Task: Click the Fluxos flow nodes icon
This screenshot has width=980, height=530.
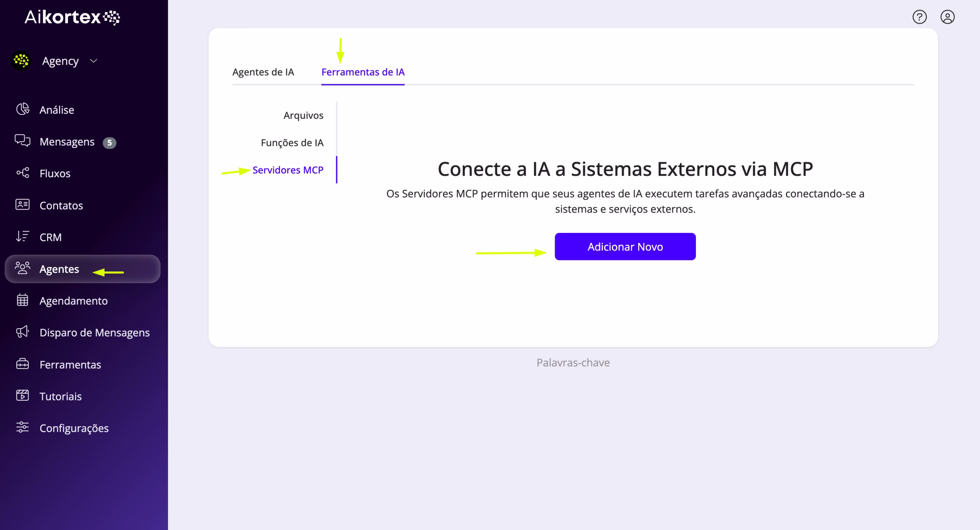Action: 23,173
